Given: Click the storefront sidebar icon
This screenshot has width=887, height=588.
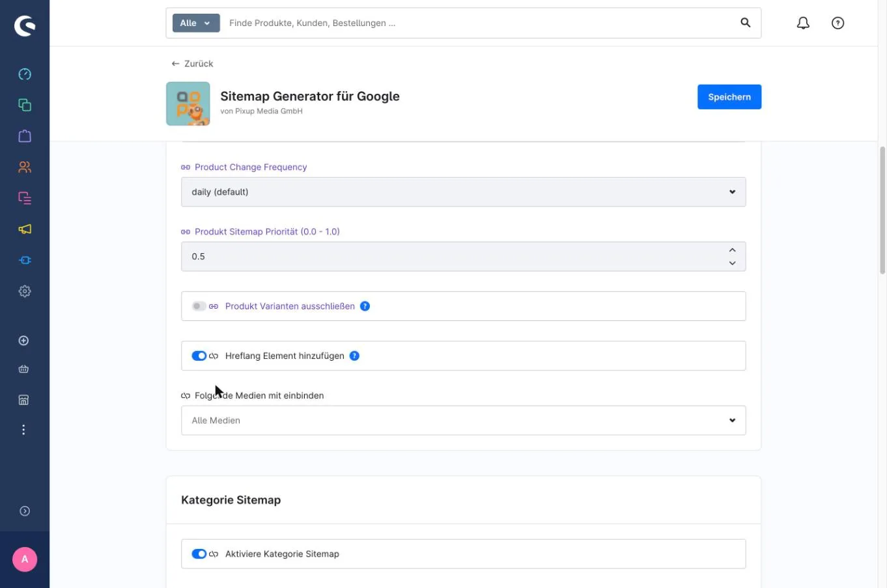Looking at the screenshot, I should (x=23, y=400).
